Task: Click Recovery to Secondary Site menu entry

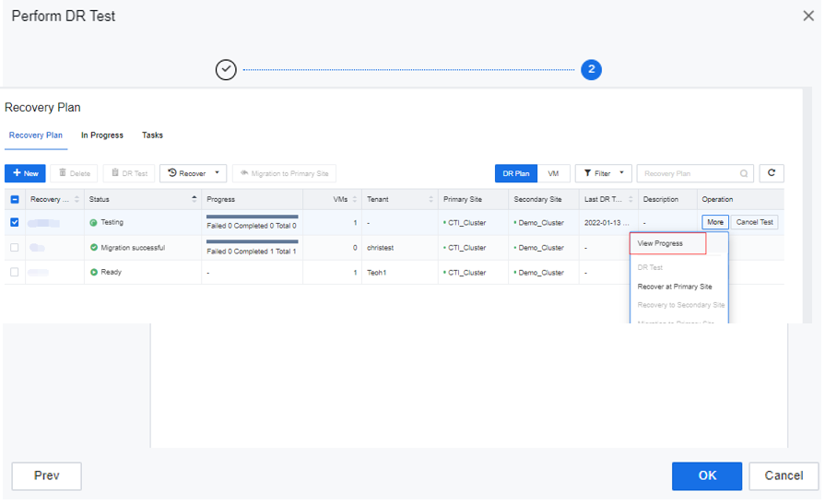Action: pos(681,305)
